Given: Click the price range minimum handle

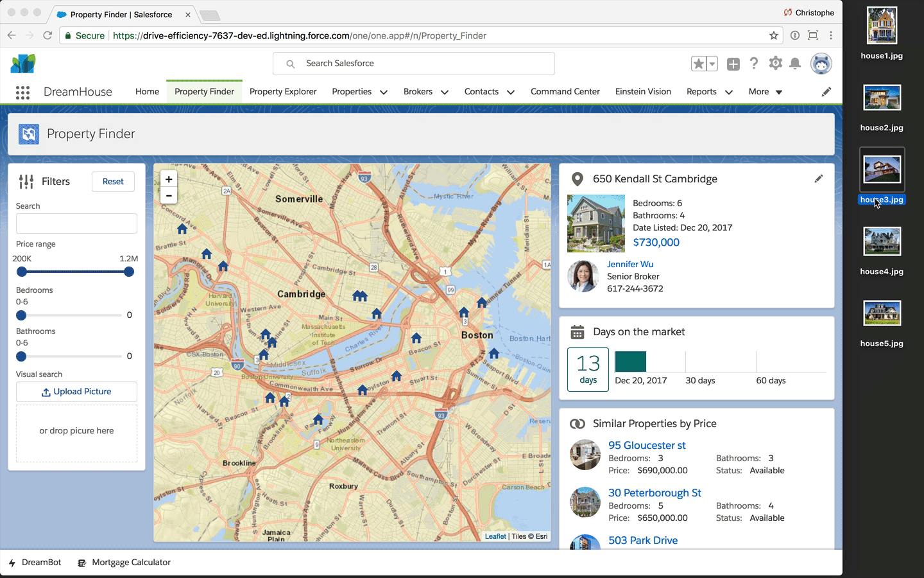Looking at the screenshot, I should (22, 272).
